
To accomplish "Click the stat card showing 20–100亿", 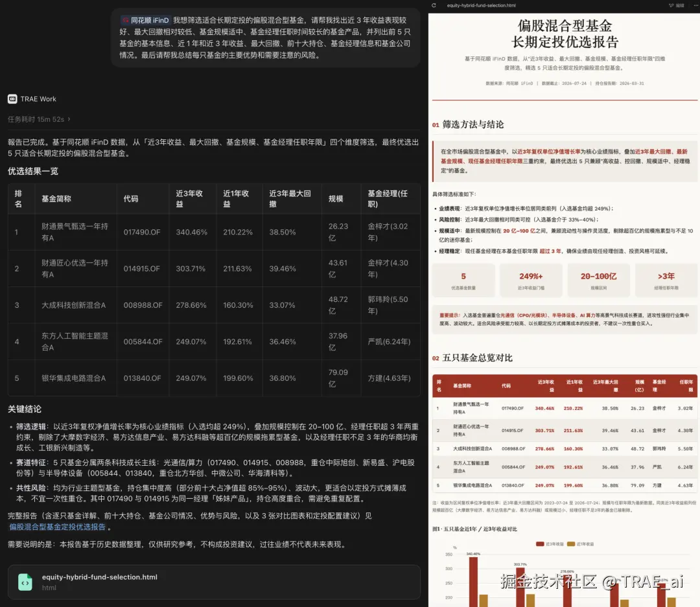I will point(598,281).
